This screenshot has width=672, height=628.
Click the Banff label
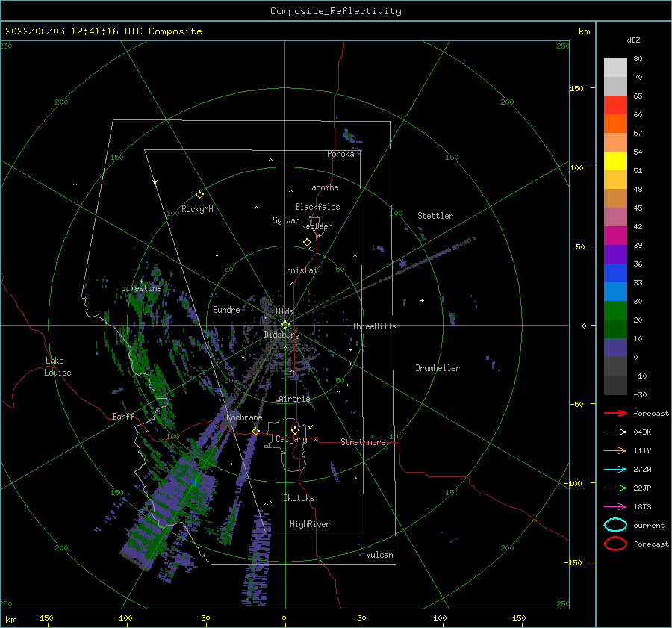[123, 416]
